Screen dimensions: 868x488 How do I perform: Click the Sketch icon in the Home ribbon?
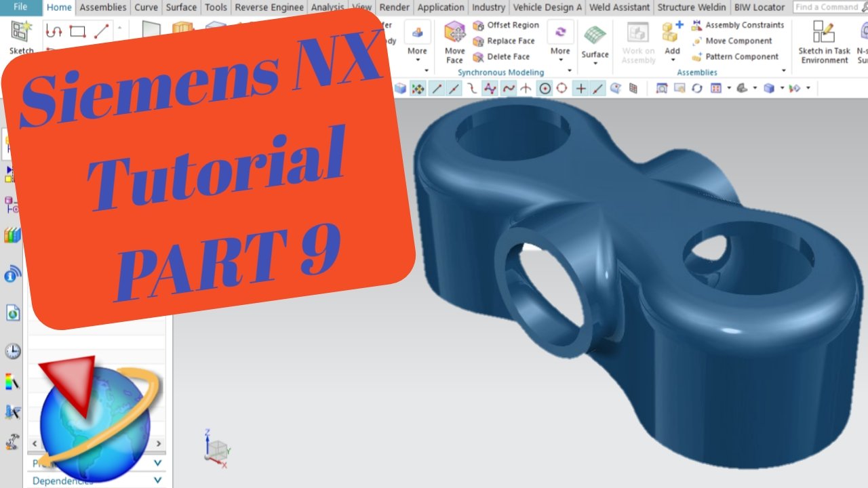click(x=21, y=33)
